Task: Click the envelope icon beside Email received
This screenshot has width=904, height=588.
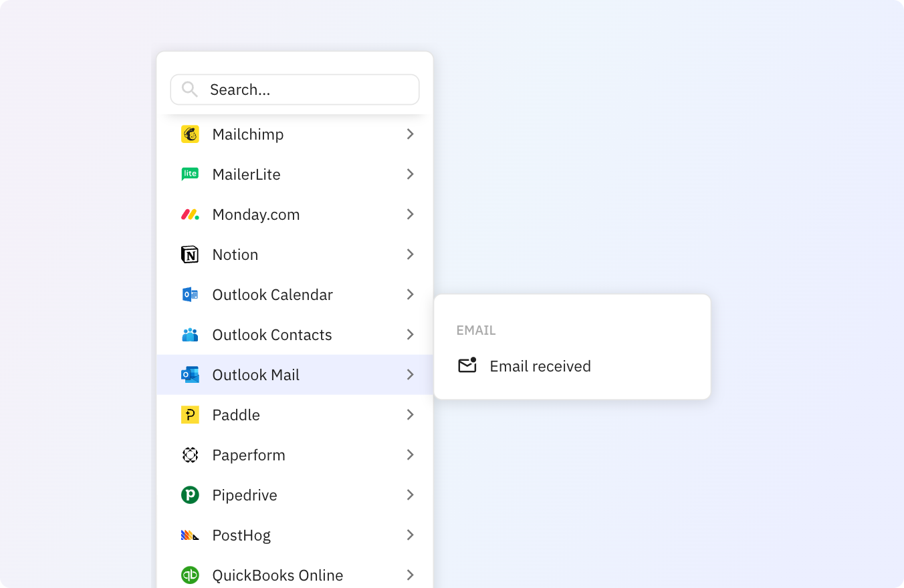Action: pos(467,365)
